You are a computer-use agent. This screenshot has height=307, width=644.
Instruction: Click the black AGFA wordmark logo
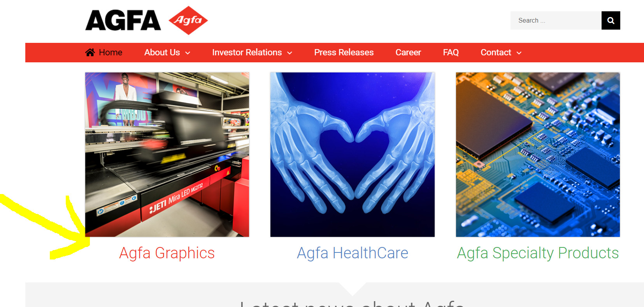tap(123, 20)
